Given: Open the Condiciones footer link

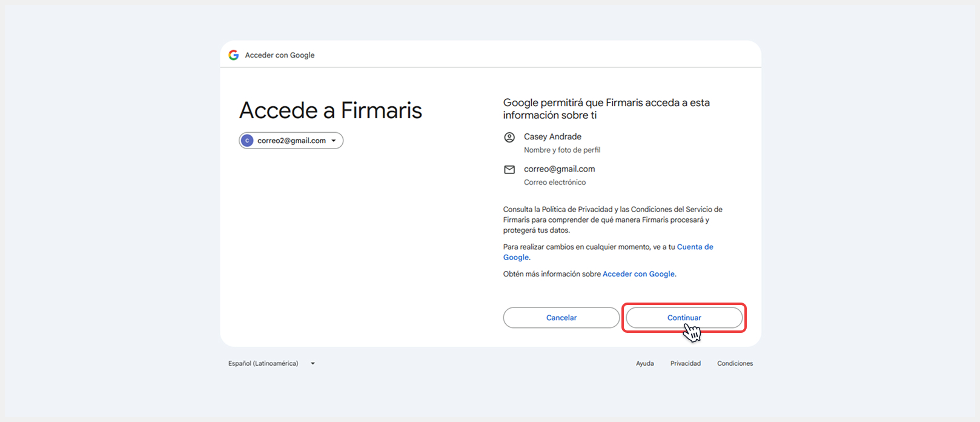Looking at the screenshot, I should pos(735,364).
